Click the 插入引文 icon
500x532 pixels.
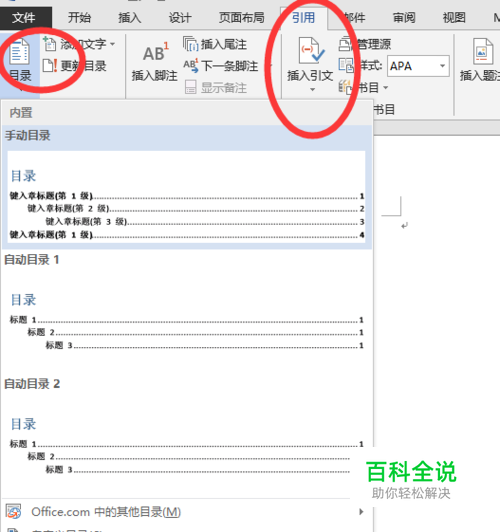coord(311,51)
